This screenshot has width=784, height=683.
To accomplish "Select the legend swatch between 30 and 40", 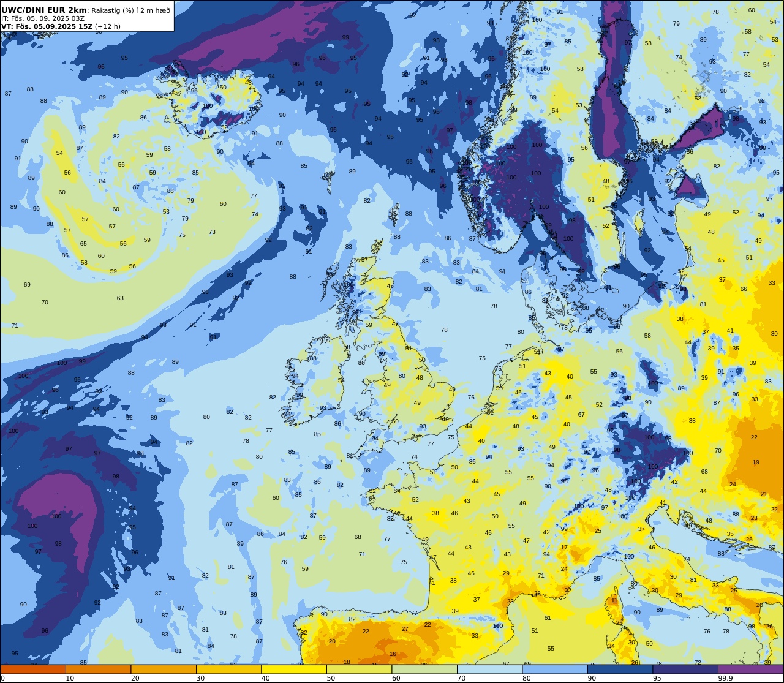I will (x=228, y=669).
